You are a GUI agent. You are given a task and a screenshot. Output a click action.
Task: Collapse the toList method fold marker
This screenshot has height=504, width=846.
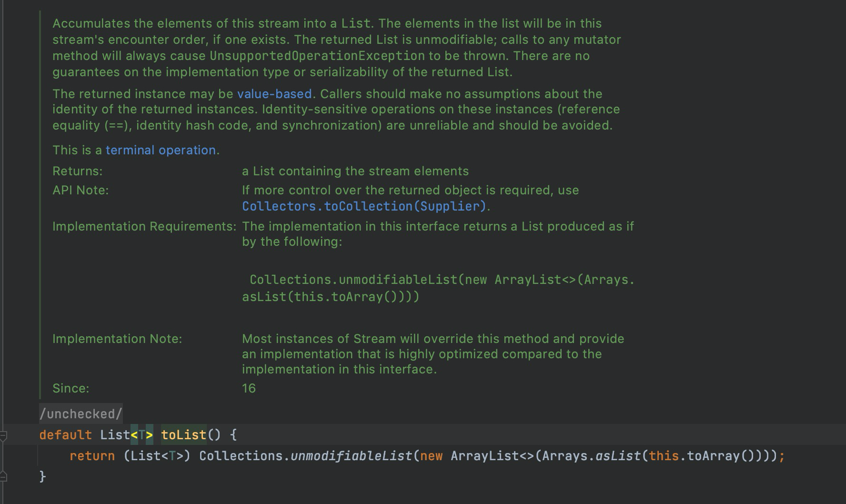tap(3, 435)
